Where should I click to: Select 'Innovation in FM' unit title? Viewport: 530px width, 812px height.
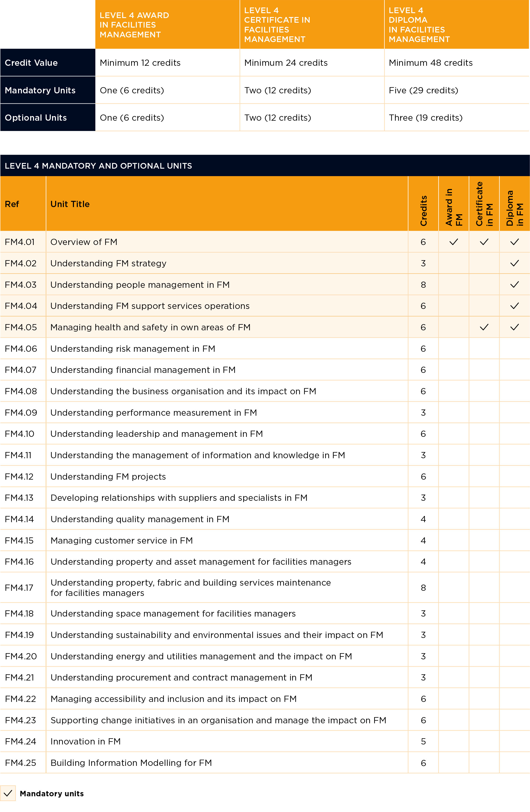86,741
